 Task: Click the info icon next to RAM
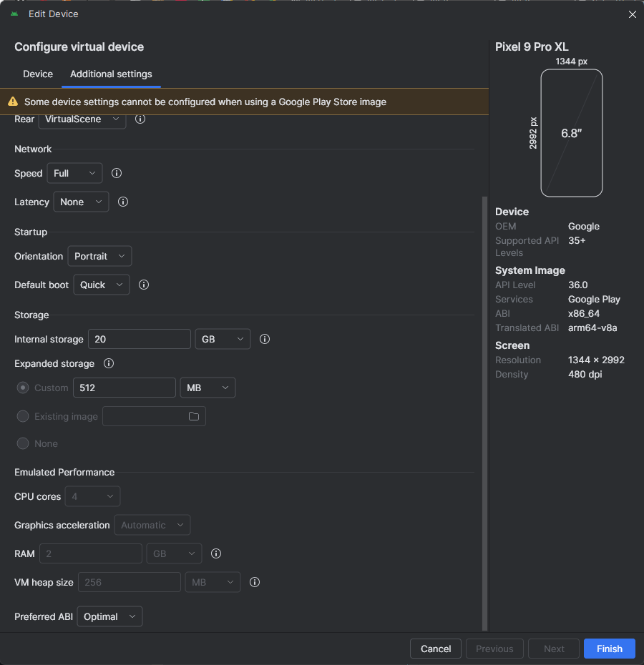coord(216,553)
